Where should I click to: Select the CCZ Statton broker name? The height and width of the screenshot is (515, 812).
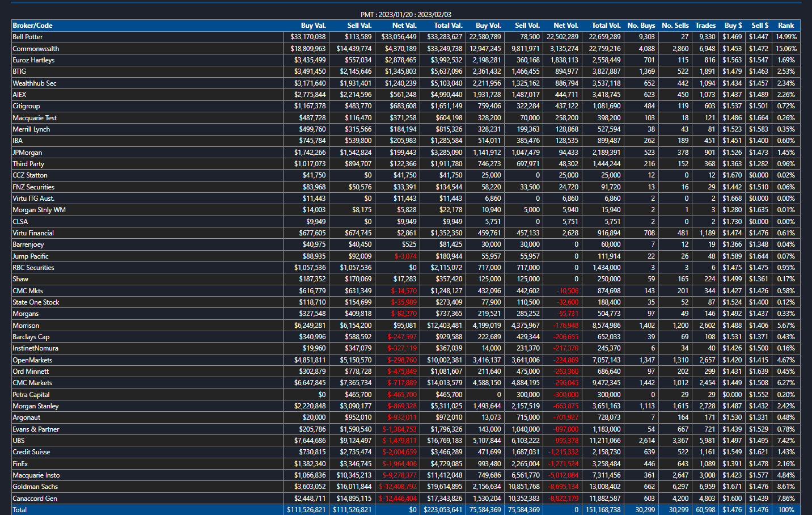click(30, 175)
